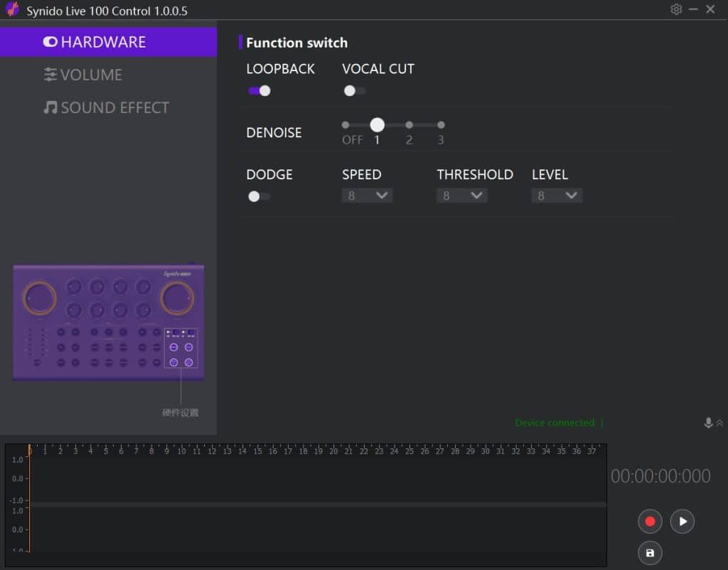Play the recorded audio
The height and width of the screenshot is (570, 728).
682,521
